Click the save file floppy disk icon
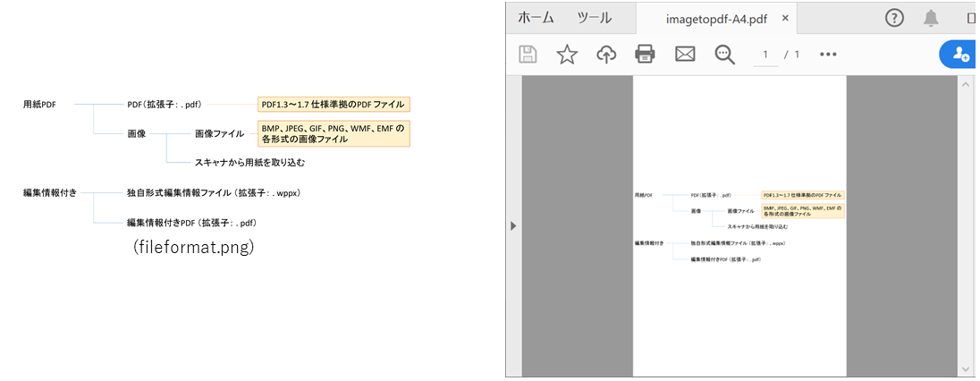Viewport: 980px width, 381px height. pyautogui.click(x=528, y=55)
